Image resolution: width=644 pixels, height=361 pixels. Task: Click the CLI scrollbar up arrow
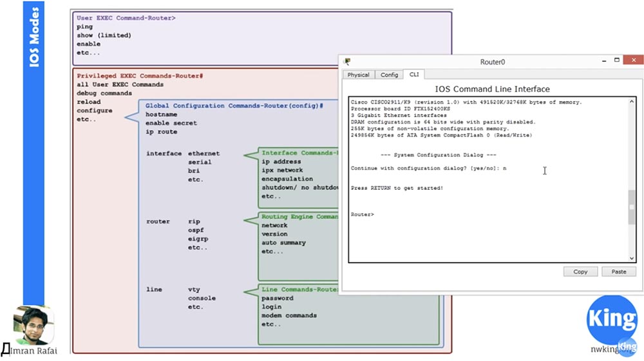click(632, 101)
